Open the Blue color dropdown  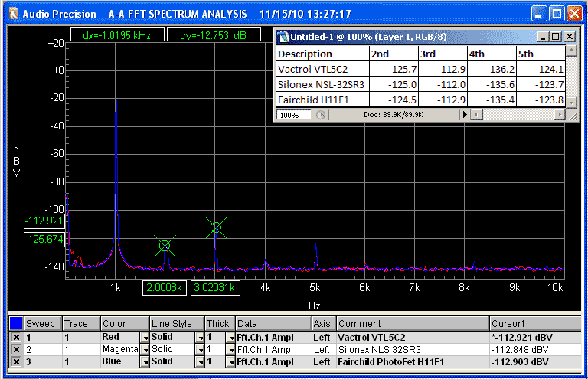pyautogui.click(x=145, y=362)
